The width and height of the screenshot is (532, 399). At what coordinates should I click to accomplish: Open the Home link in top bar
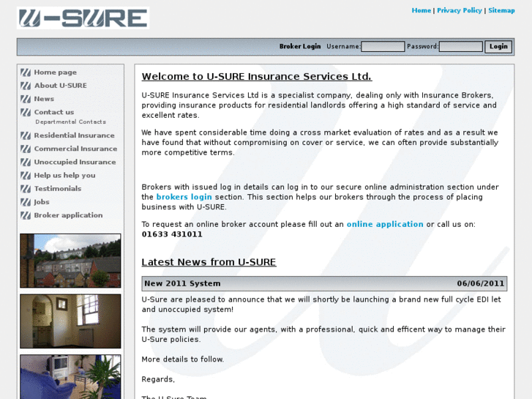(x=421, y=10)
